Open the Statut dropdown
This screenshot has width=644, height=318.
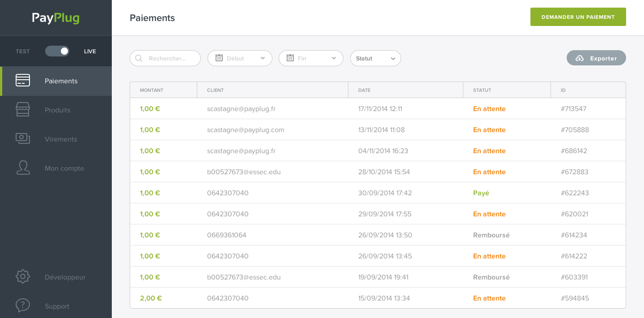[375, 58]
